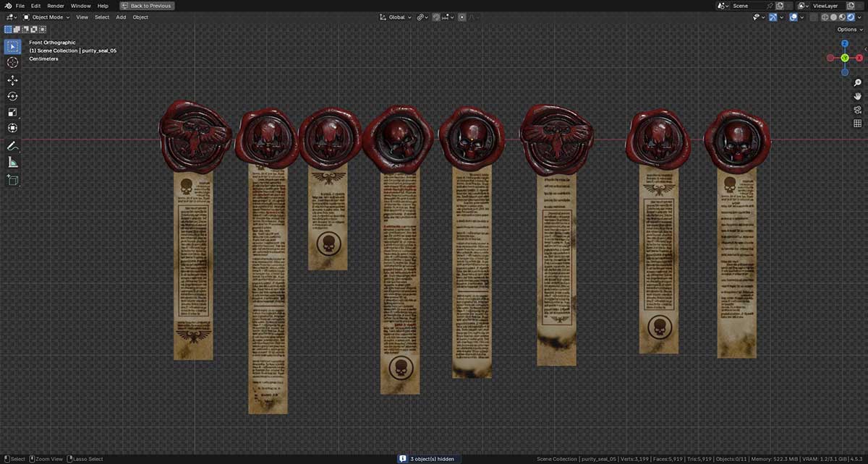Activate the Transform tool

pos(12,128)
